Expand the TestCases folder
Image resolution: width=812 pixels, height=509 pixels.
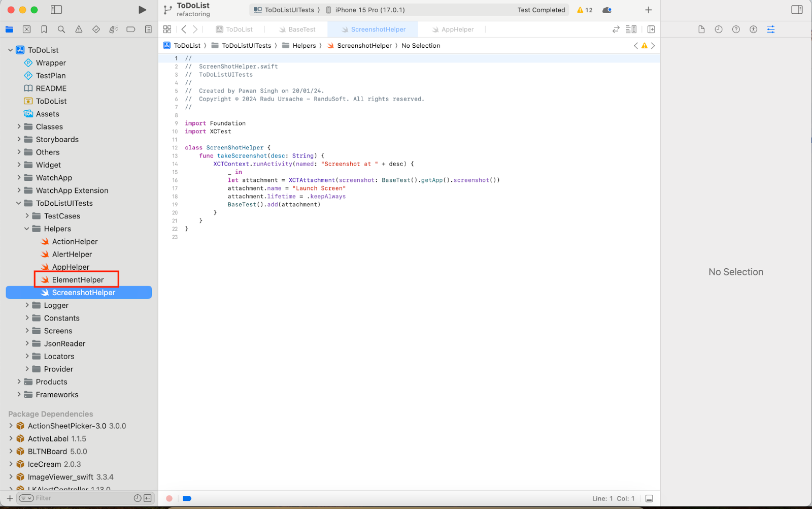tap(27, 216)
